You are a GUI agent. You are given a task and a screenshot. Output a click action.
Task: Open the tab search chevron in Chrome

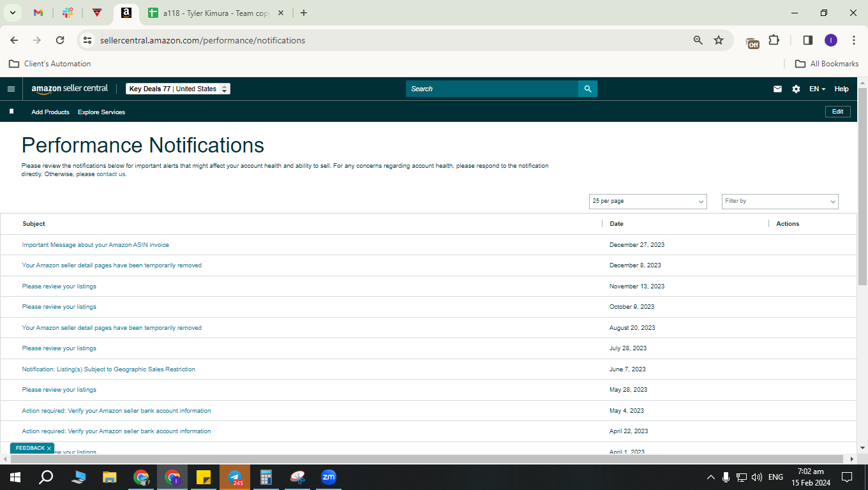[12, 13]
